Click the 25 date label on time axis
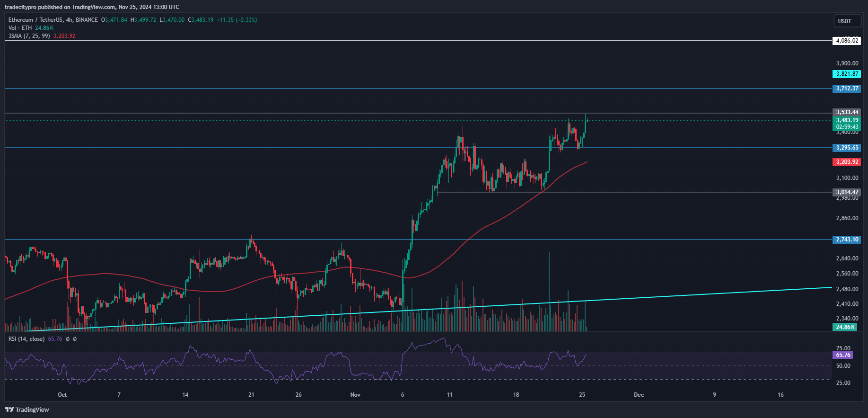The height and width of the screenshot is (418, 868). 582,395
